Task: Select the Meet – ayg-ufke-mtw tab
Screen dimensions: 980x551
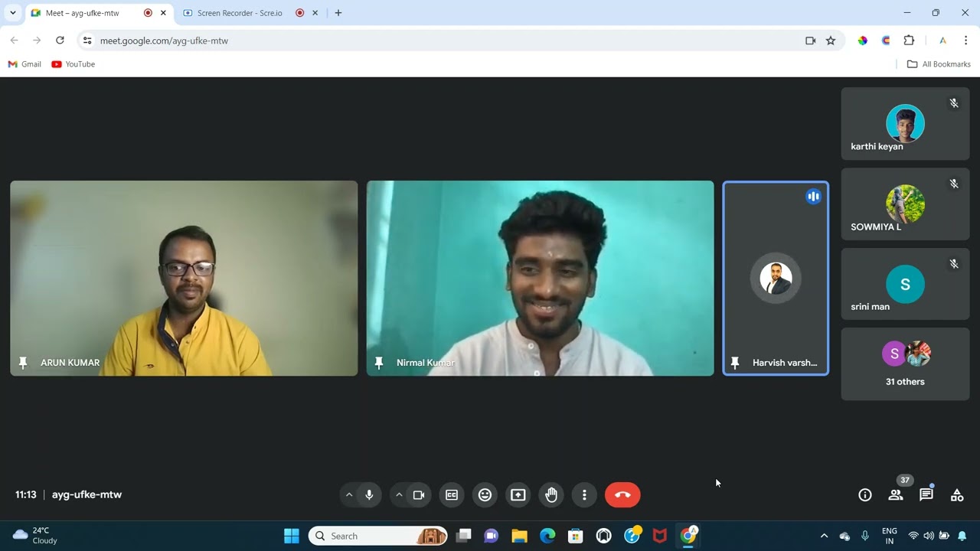Action: (x=97, y=13)
